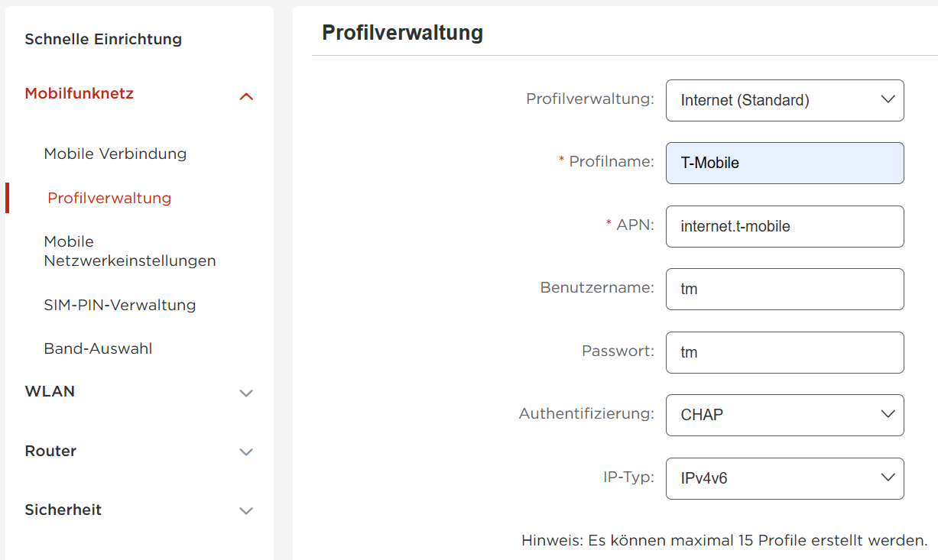Open Mobile Netzwerkeinstellungen page
The width and height of the screenshot is (938, 560).
(x=130, y=251)
